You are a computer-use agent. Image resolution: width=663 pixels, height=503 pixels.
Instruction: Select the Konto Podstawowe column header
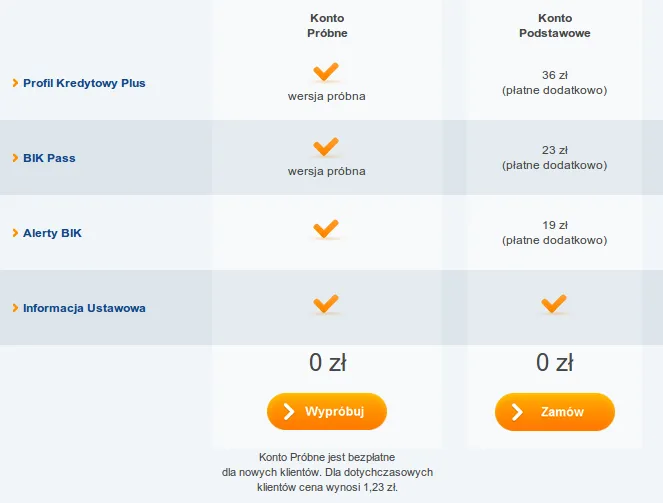coord(554,26)
